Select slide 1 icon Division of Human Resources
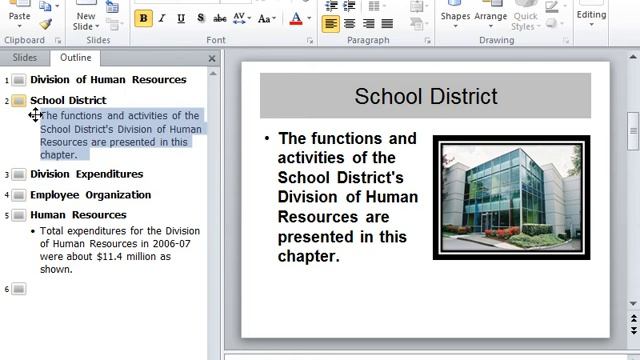640x360 pixels. tap(18, 80)
